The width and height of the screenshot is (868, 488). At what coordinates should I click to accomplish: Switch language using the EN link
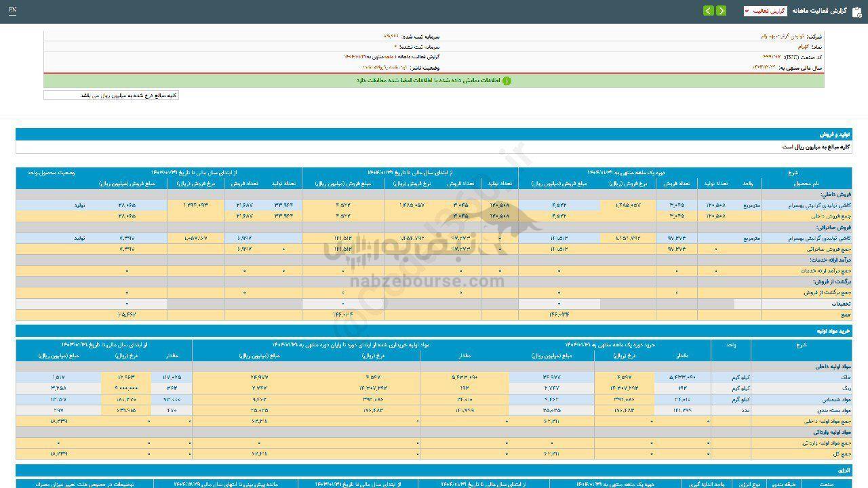(x=13, y=11)
